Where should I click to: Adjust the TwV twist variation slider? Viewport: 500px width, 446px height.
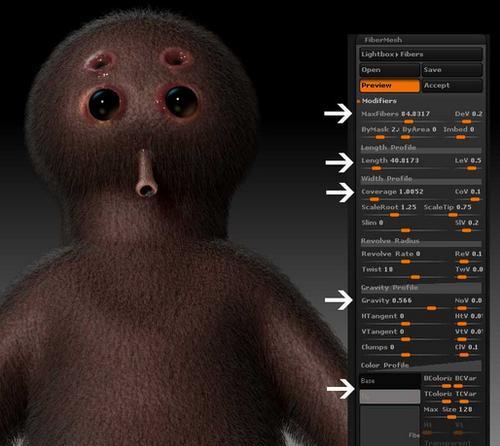pyautogui.click(x=469, y=272)
